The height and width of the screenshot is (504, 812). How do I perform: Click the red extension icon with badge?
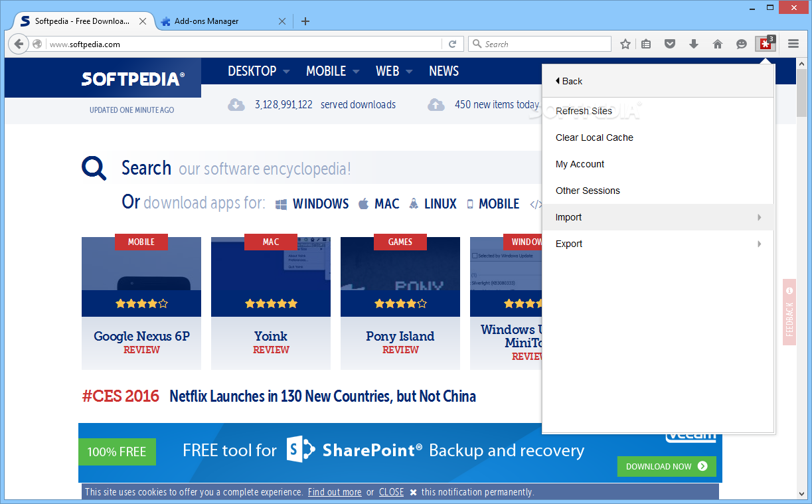(x=766, y=44)
